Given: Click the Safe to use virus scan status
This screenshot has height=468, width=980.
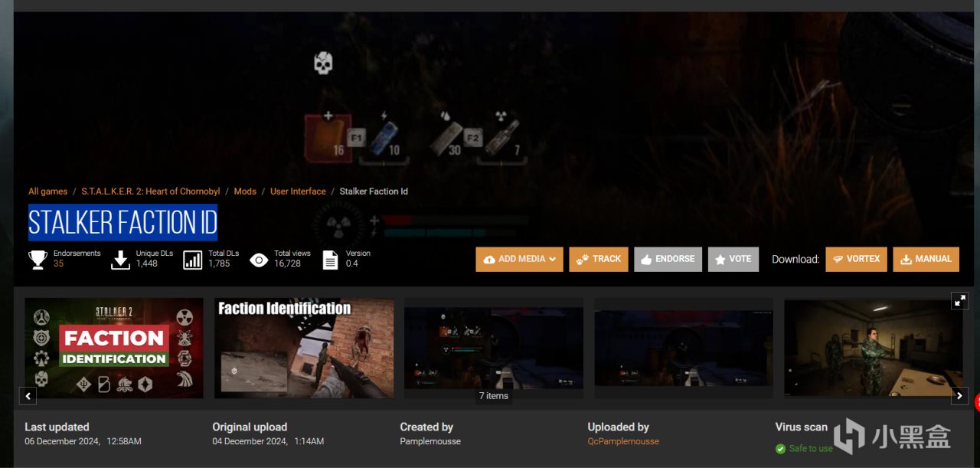Looking at the screenshot, I should pyautogui.click(x=811, y=448).
